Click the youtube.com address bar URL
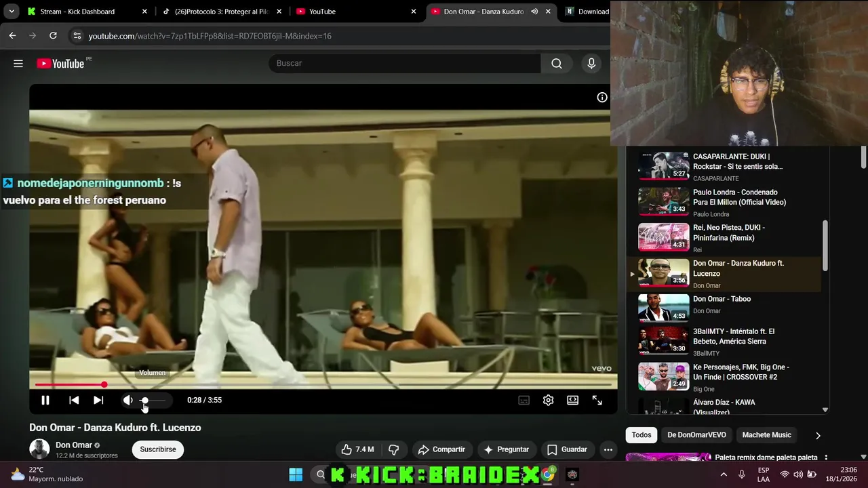This screenshot has width=868, height=488. tap(210, 36)
